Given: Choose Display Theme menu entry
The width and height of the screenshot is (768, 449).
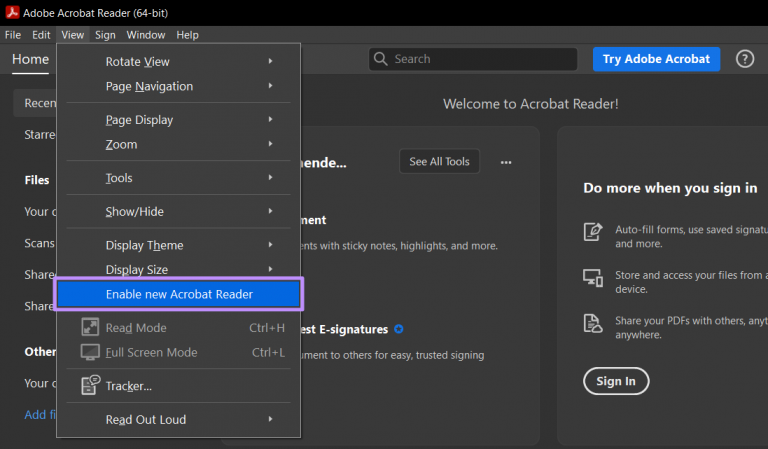Looking at the screenshot, I should tap(179, 245).
